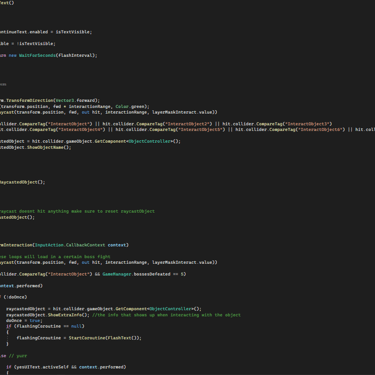
Task: Click the 'continueText.enabled' assignment line
Action: click(46, 32)
